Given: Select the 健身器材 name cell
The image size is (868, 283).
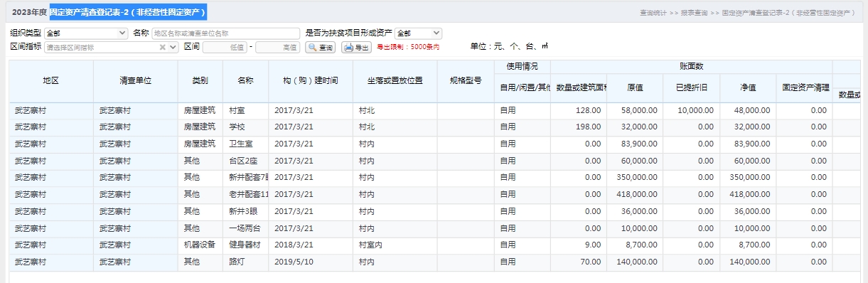Looking at the screenshot, I should (245, 245).
